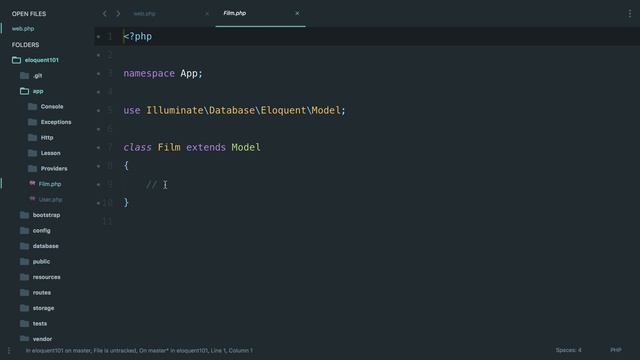Image resolution: width=640 pixels, height=360 pixels.
Task: Go back with the left arrow
Action: (104, 13)
